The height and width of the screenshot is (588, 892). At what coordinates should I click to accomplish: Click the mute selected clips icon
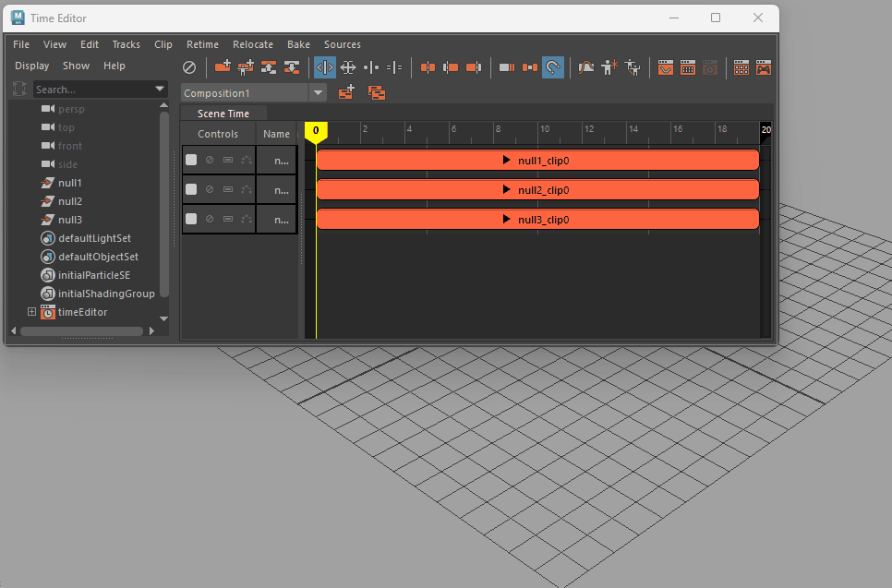(188, 67)
